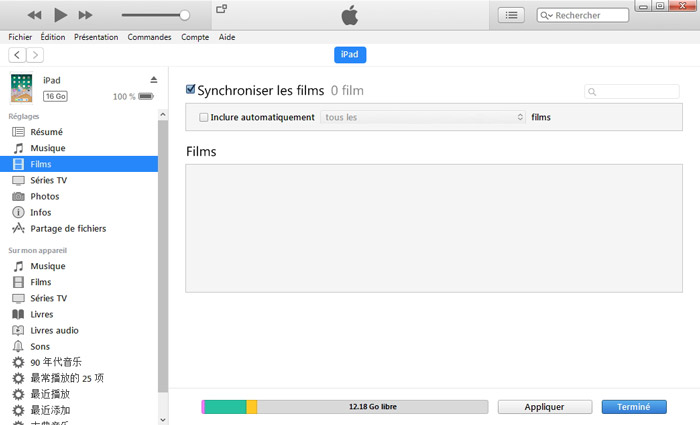Go forward with the right arrow button
Viewport: 700px width, 425px height.
point(35,55)
